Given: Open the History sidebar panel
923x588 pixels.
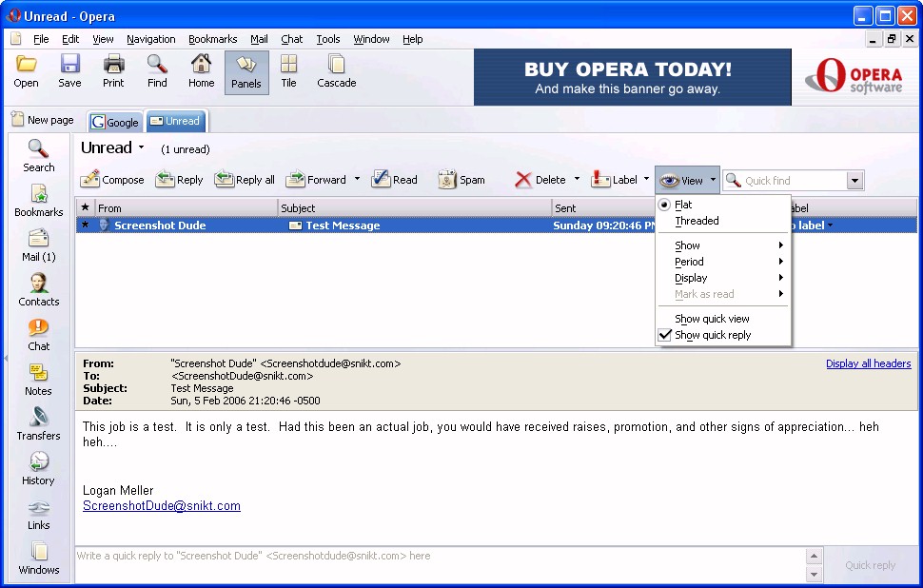Looking at the screenshot, I should coord(38,461).
